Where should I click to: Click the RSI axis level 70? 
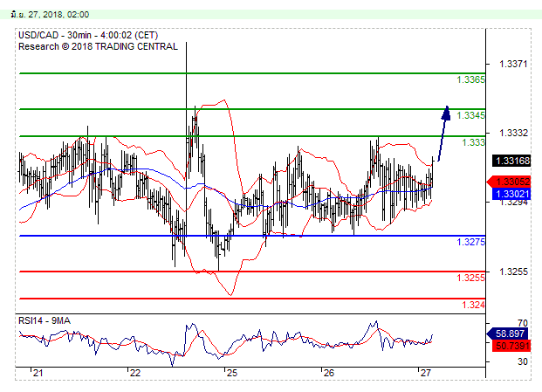(x=523, y=323)
